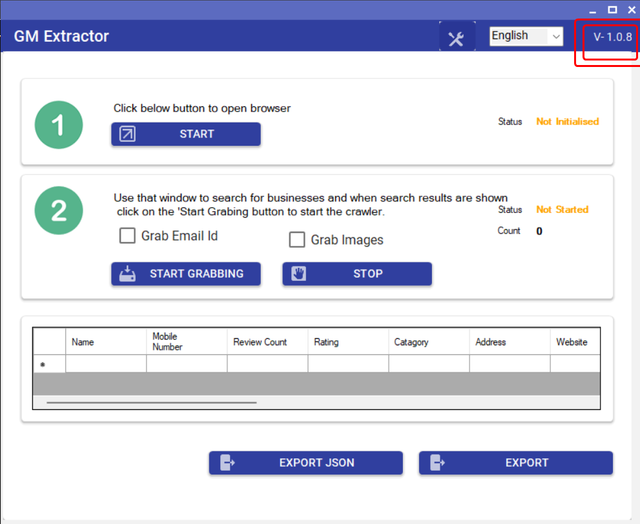Click the export icon on the EXPORT button

point(437,463)
